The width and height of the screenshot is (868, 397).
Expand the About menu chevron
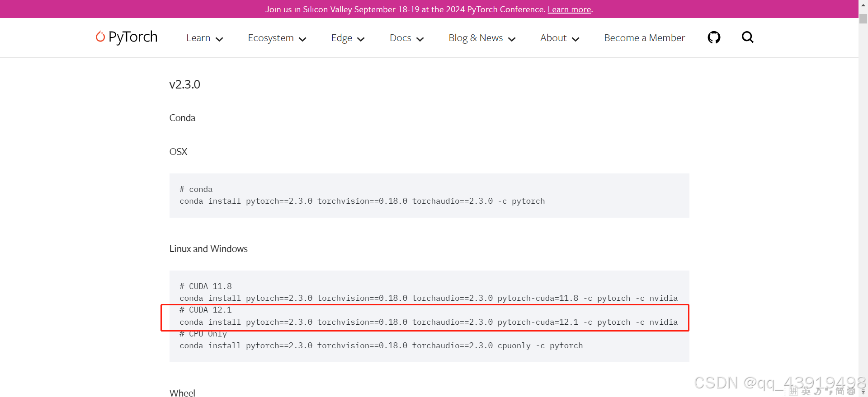576,39
